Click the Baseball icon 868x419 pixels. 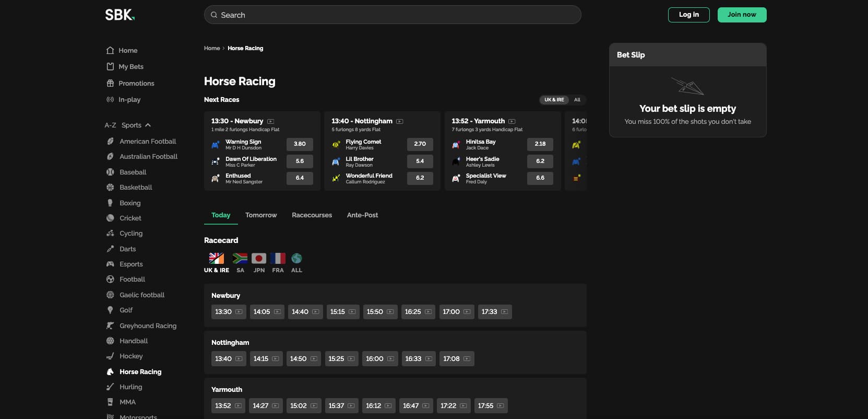tap(110, 172)
